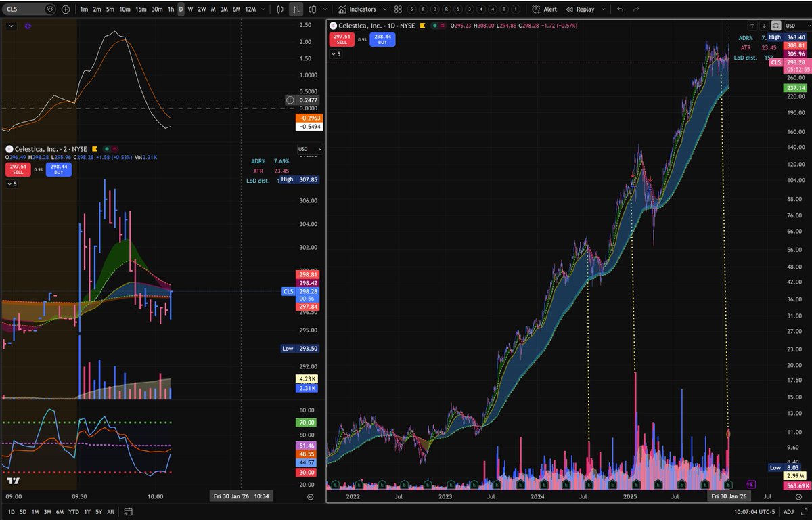Select the bars chart style icon

coord(296,9)
